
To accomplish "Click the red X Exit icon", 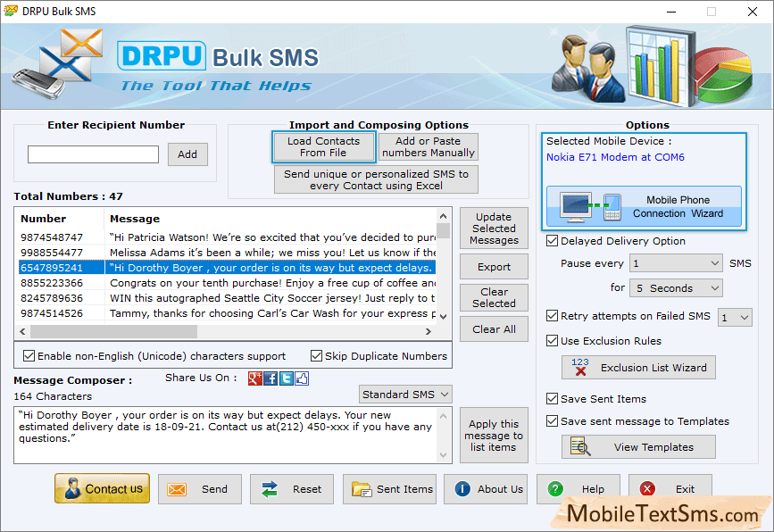I will click(647, 488).
